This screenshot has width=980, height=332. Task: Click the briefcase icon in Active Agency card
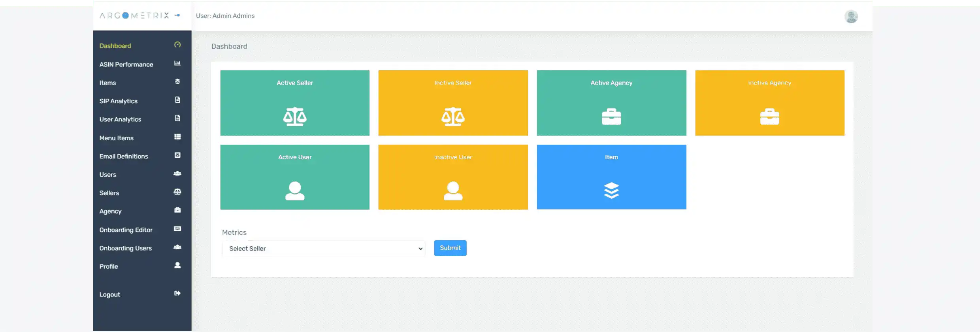(611, 117)
